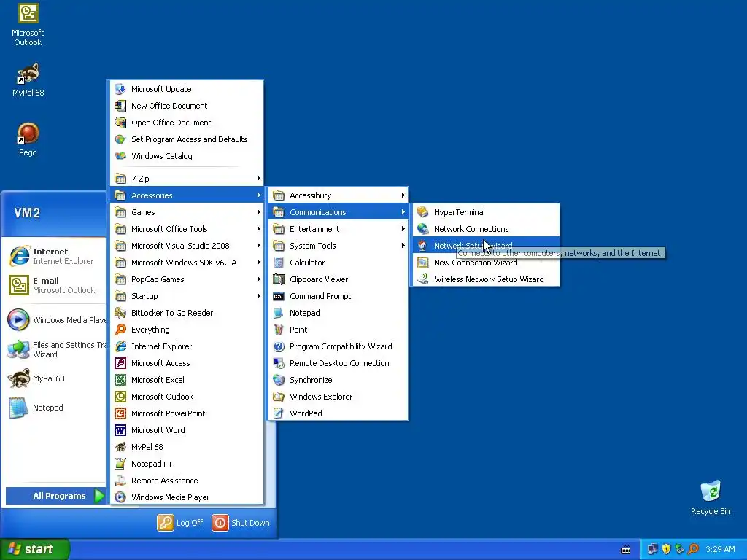
Task: Click the New Office Document icon
Action: click(120, 106)
